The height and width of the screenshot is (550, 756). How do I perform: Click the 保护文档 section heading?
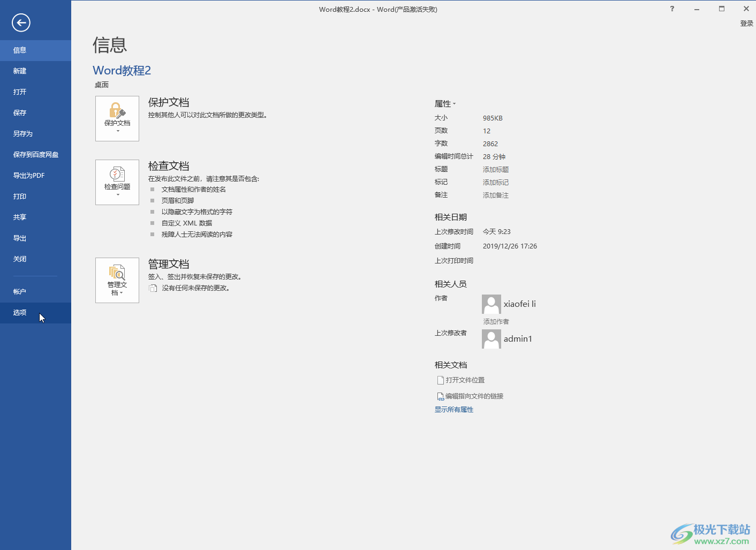click(x=169, y=103)
